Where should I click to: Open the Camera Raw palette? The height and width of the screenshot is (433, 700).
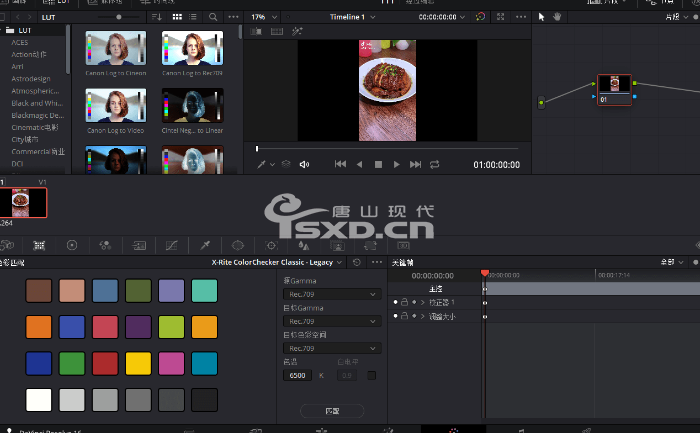coord(7,245)
